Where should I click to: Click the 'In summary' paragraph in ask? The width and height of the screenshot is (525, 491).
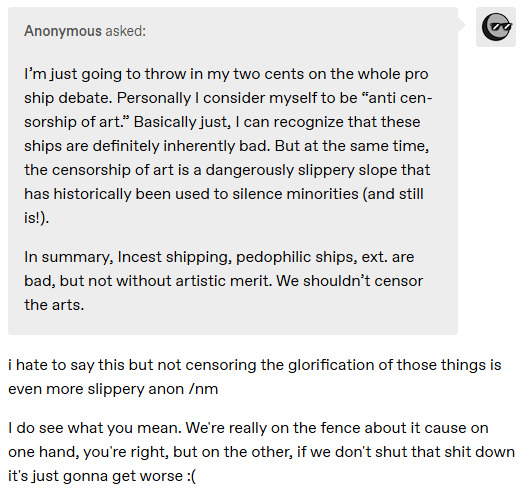224,281
